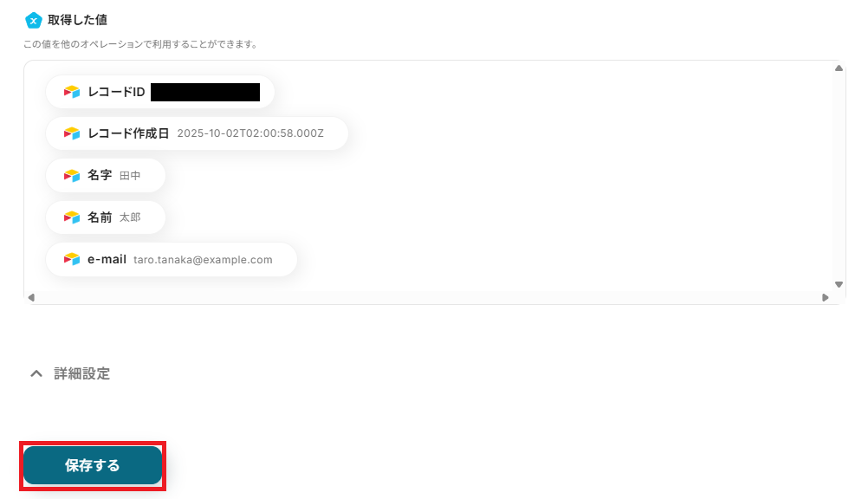
Task: Click the Airtable icon beside レコード作成日
Action: (72, 133)
